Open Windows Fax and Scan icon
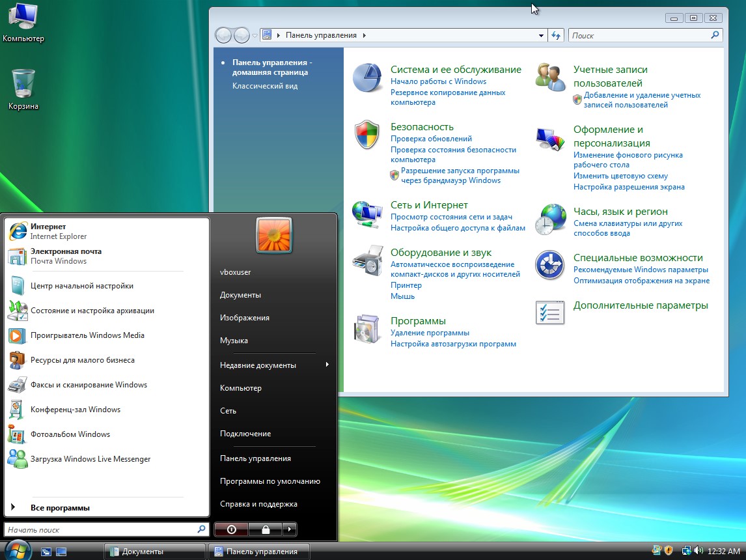 coord(18,385)
